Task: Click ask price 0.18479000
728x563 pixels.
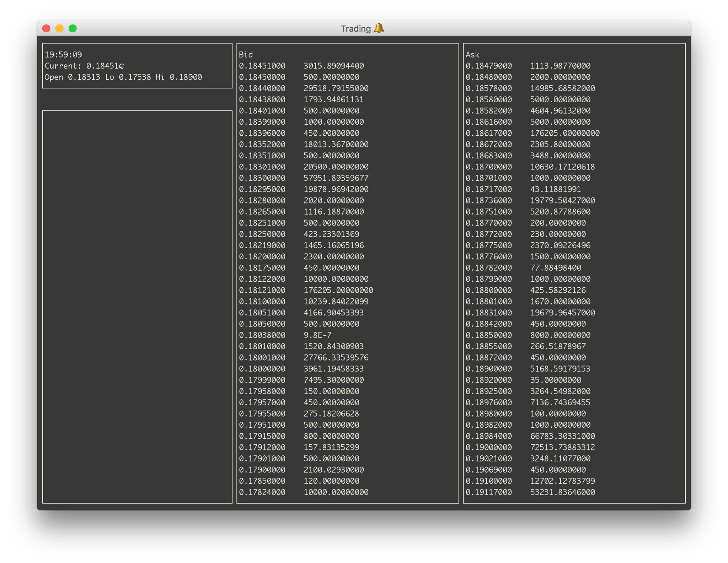Action: coord(489,66)
